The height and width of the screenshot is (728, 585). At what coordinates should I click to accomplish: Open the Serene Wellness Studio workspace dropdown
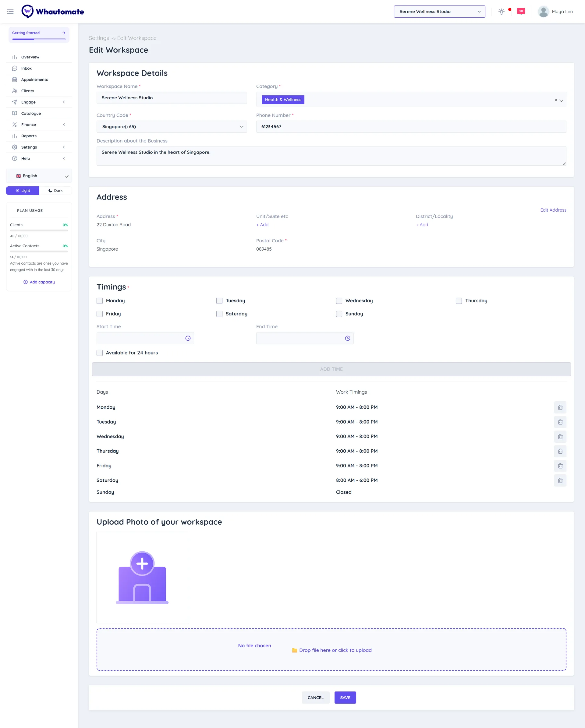[439, 12]
